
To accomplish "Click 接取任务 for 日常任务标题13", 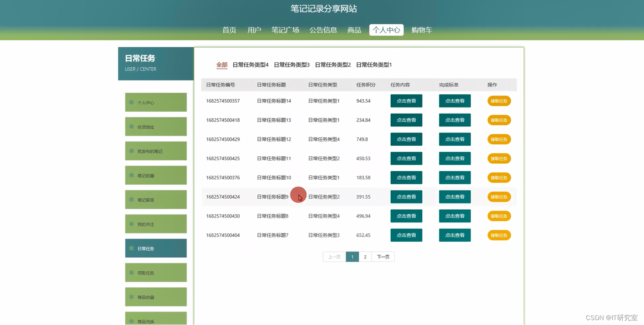I will 499,120.
